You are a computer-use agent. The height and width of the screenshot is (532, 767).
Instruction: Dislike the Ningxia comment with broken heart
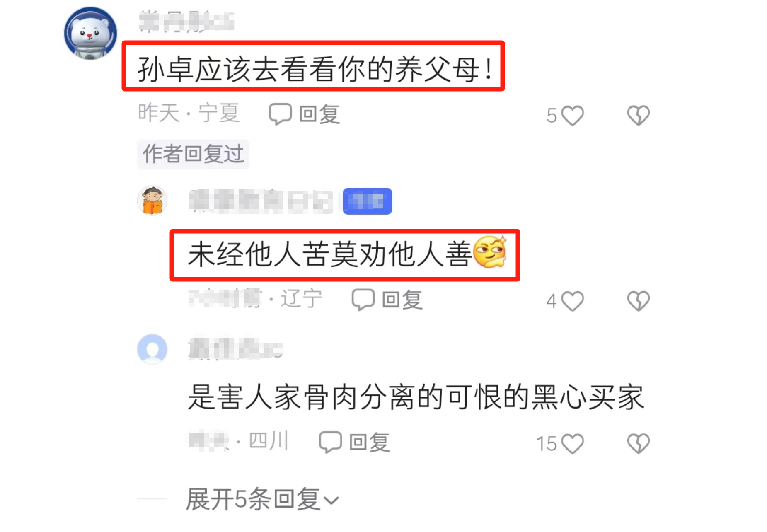pos(638,116)
